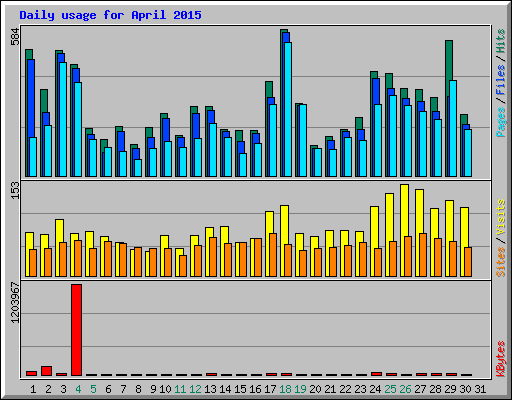
Task: Click day label "23" on the x-axis
Action: coord(360,389)
